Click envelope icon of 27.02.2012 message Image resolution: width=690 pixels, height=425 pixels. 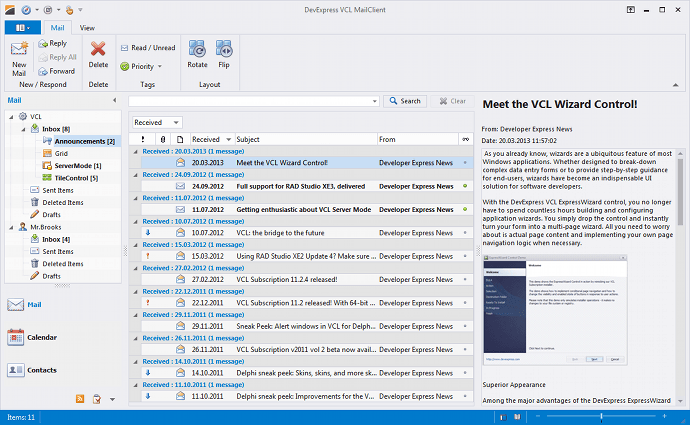click(x=180, y=279)
